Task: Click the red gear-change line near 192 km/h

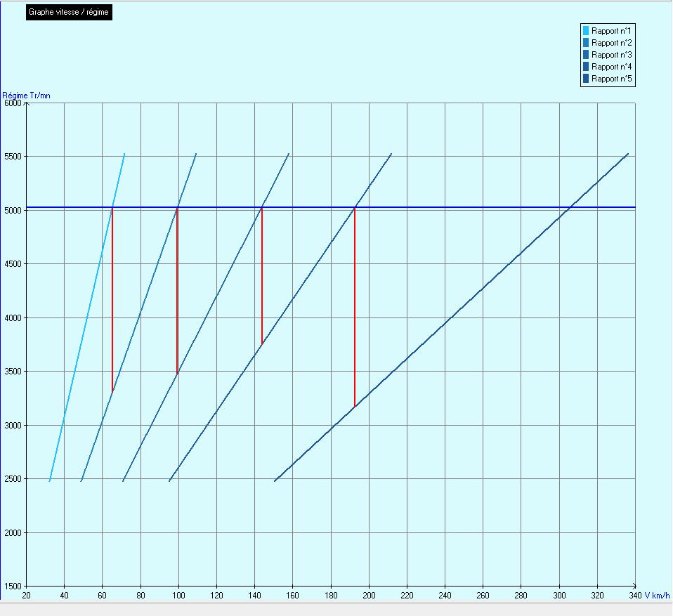Action: [x=355, y=308]
